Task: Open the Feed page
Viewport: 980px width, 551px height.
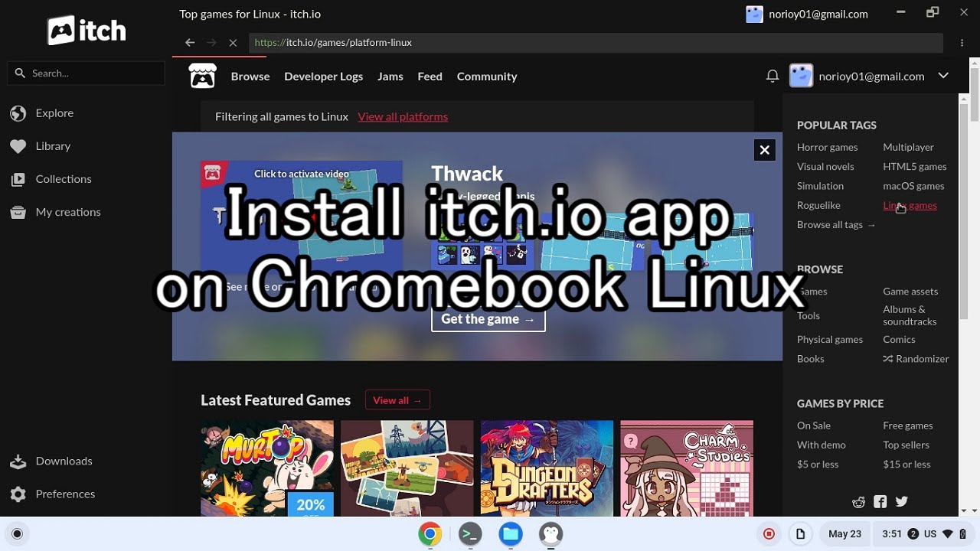Action: point(430,76)
